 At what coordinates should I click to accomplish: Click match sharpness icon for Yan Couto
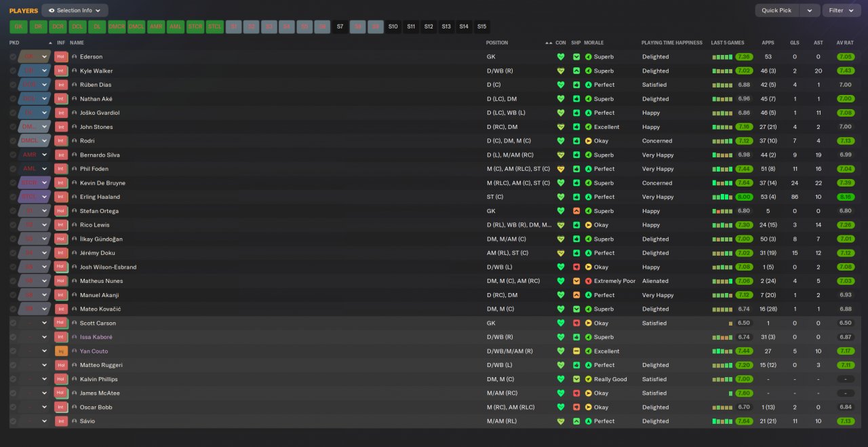tap(576, 351)
